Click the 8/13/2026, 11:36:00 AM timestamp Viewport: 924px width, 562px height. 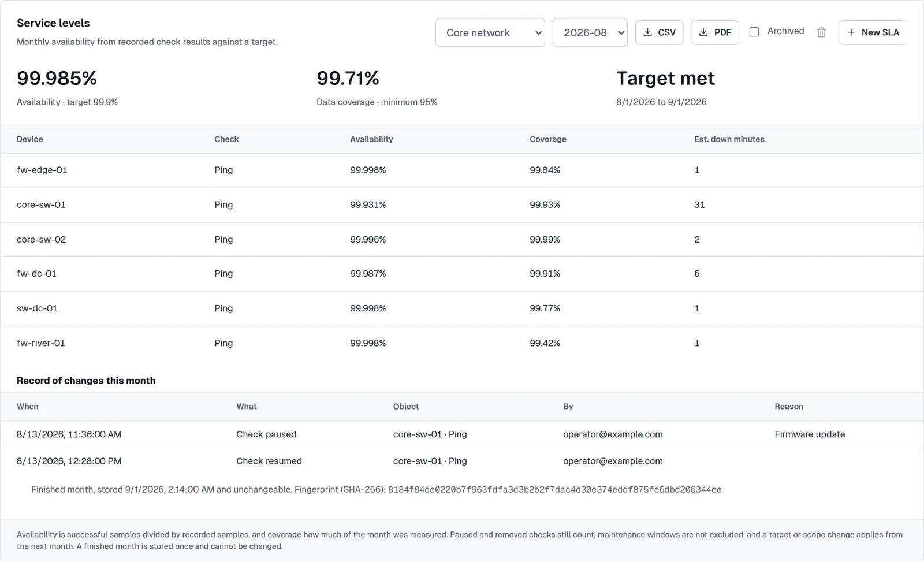[69, 434]
